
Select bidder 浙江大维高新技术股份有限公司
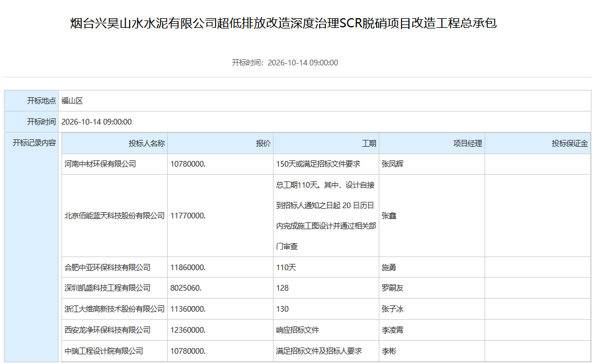[114, 309]
